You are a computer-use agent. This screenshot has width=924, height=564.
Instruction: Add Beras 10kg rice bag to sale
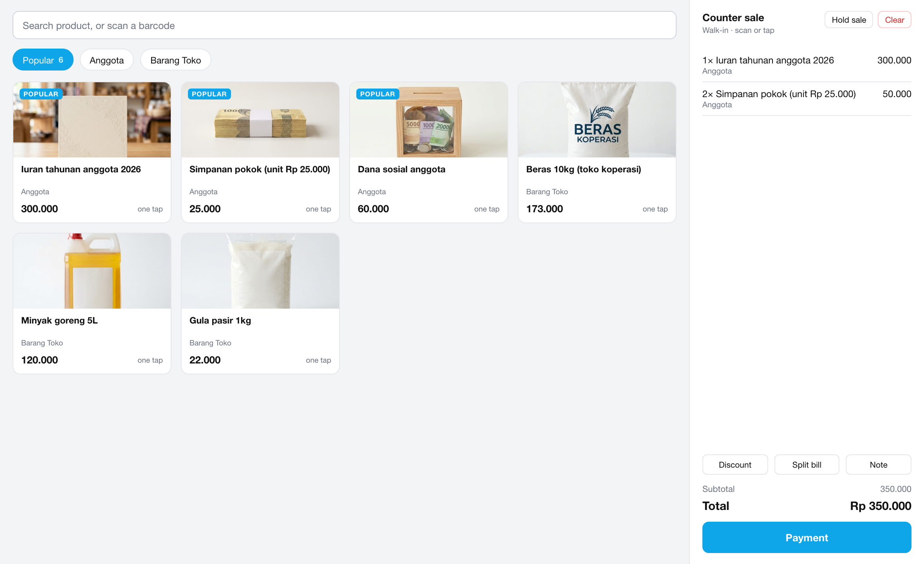click(x=597, y=152)
